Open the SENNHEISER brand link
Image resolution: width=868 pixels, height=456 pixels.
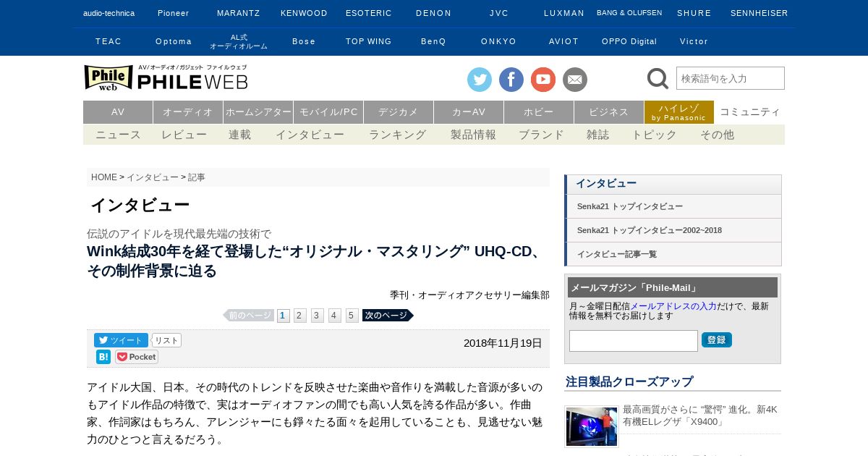(x=759, y=13)
